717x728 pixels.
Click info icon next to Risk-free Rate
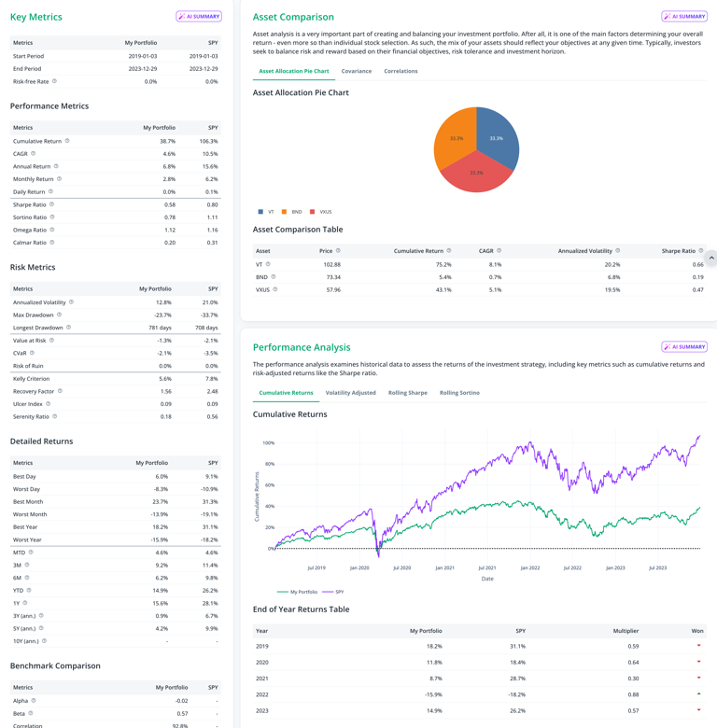54,81
